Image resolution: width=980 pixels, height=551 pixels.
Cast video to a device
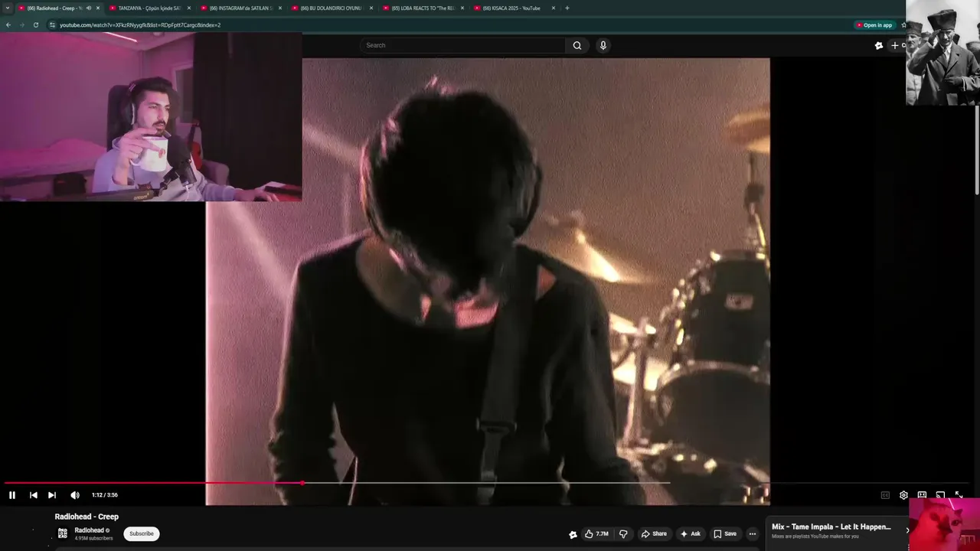pyautogui.click(x=940, y=495)
